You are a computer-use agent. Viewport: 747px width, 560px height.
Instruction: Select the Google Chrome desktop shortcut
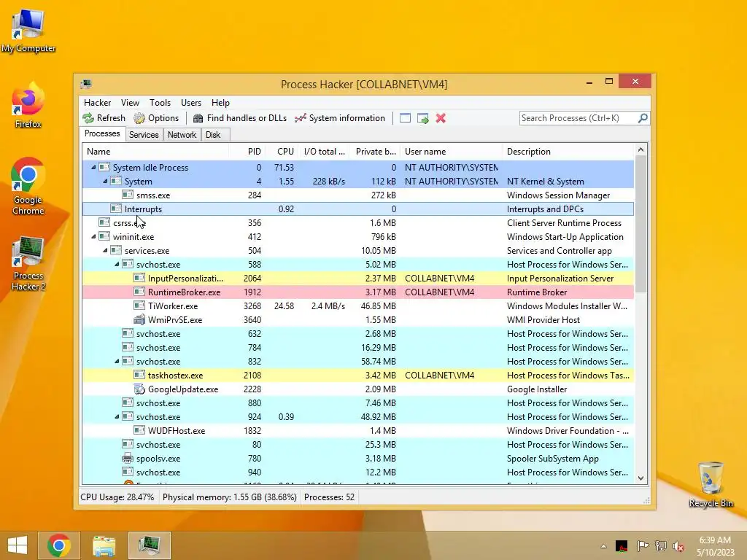28,187
